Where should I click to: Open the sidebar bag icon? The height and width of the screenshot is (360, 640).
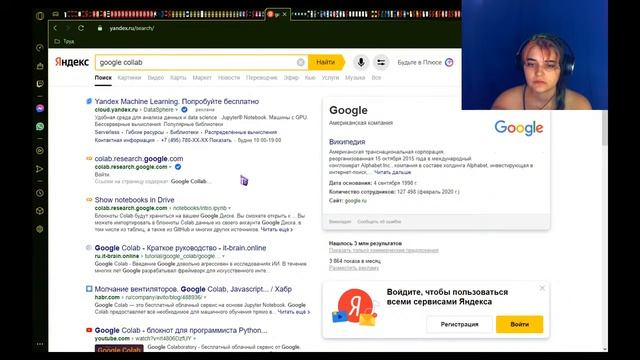(40, 66)
